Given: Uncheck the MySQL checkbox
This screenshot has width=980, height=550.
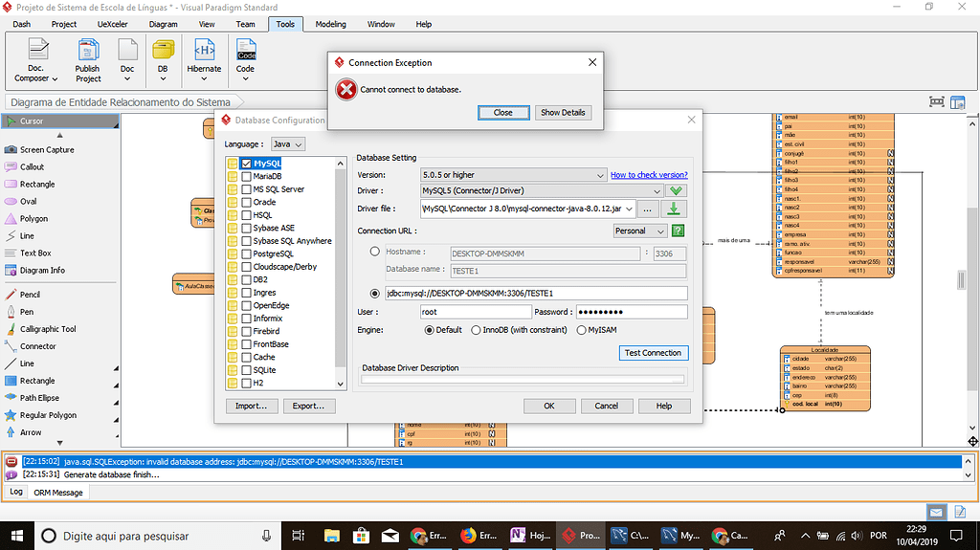Looking at the screenshot, I should click(246, 164).
